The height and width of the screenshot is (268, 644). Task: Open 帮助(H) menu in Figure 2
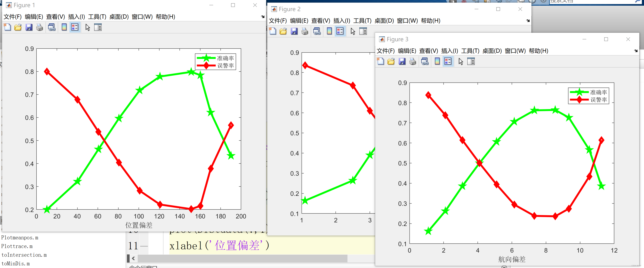tap(431, 21)
